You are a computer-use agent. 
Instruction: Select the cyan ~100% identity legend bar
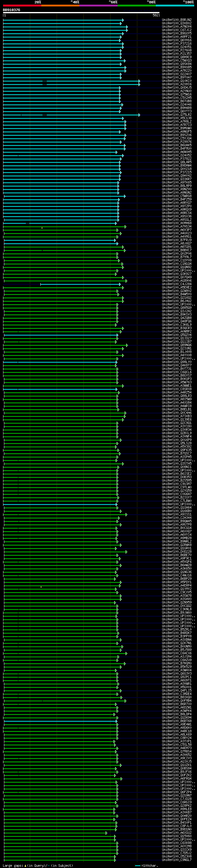pos(175,6)
